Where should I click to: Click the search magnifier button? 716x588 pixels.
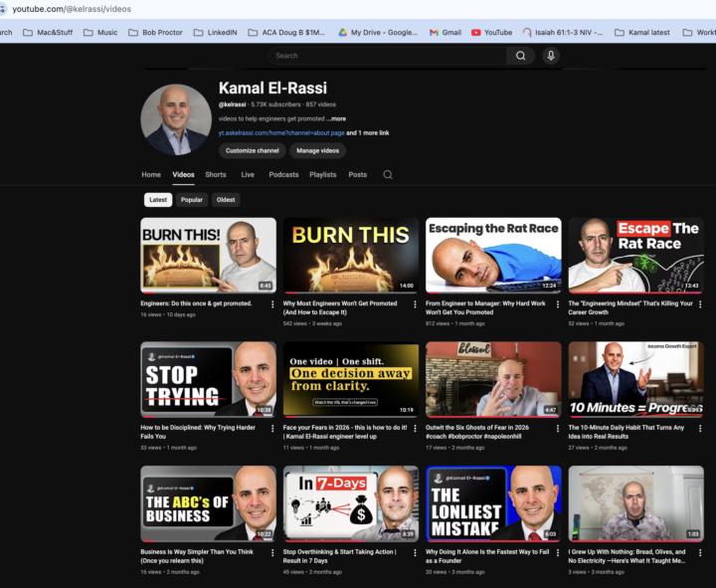point(520,56)
